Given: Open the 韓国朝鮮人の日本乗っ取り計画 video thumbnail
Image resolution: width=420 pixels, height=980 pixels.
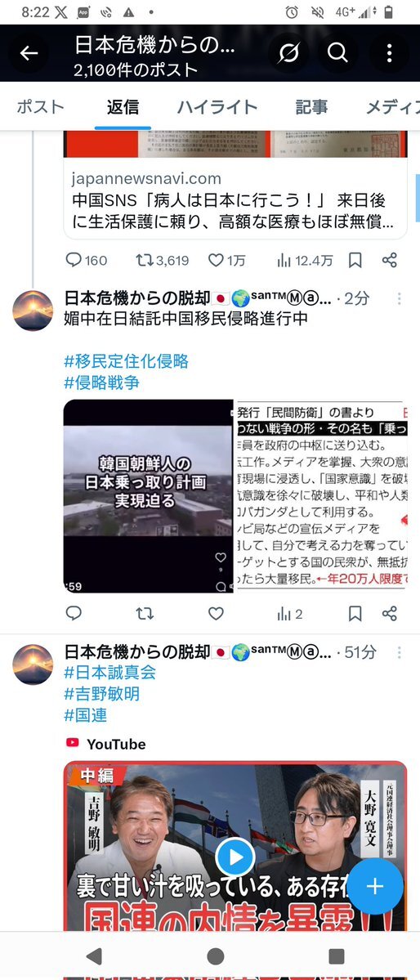Looking at the screenshot, I should 148,495.
